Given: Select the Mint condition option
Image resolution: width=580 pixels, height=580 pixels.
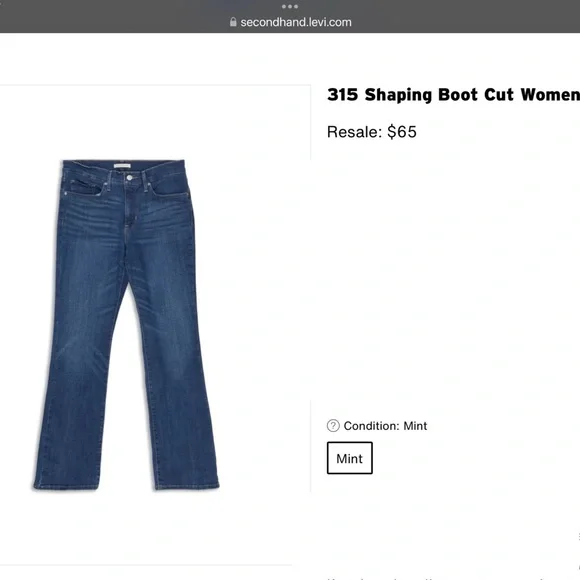Looking at the screenshot, I should [350, 458].
